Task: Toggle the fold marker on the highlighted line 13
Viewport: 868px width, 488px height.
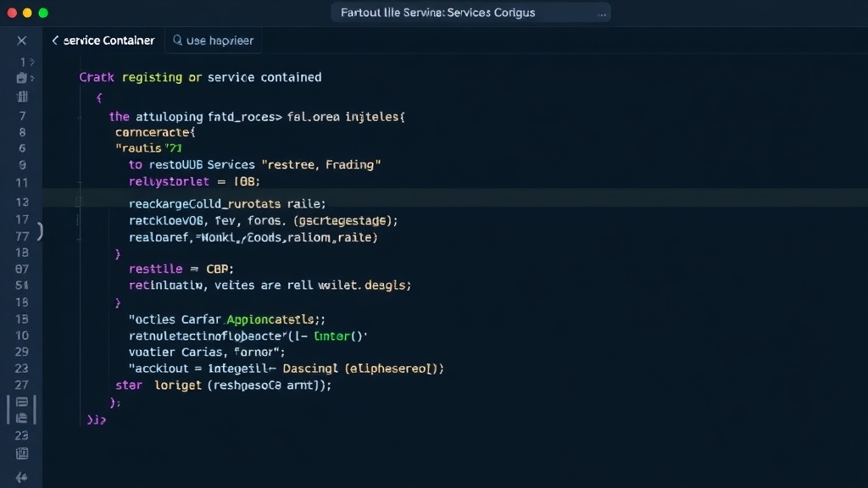Action: point(79,203)
